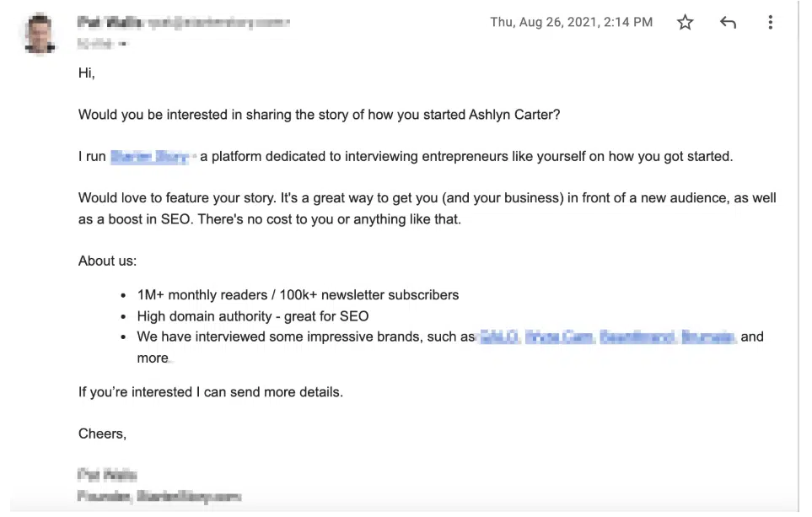Click the email timestamp showing Thu, Aug 26
The width and height of the screenshot is (812, 517).
pos(572,22)
